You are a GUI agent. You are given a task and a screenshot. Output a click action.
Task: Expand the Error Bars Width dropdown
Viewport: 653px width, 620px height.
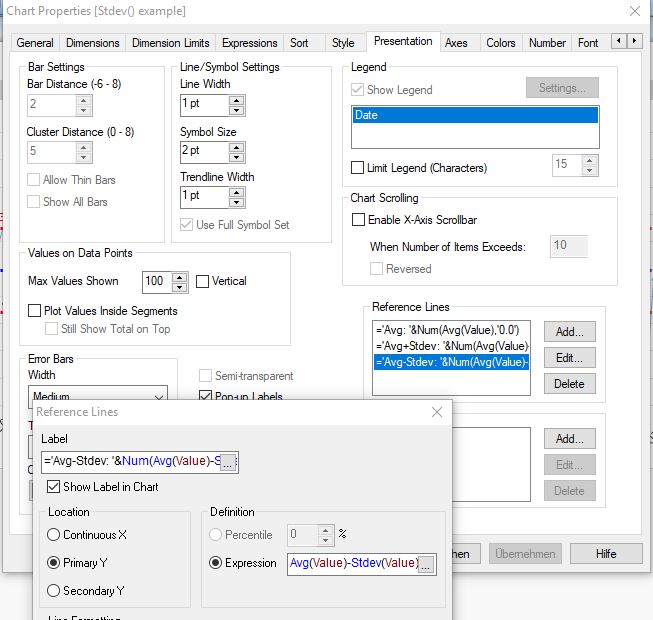pos(156,396)
